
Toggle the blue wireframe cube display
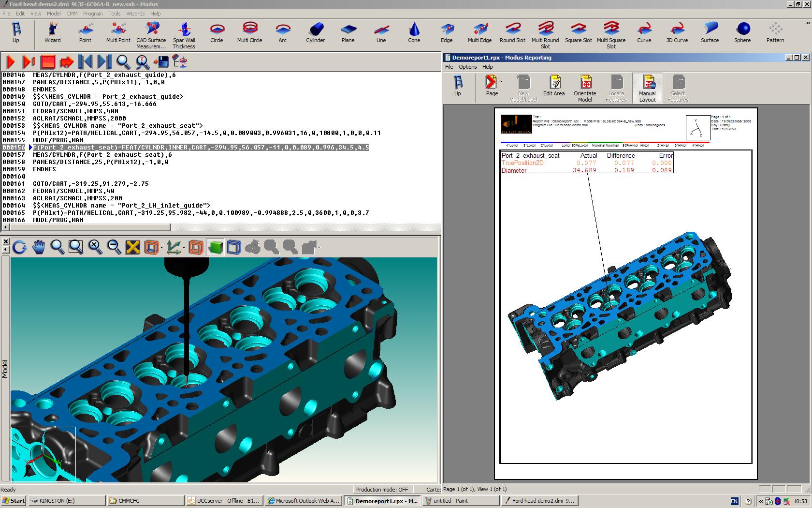234,247
